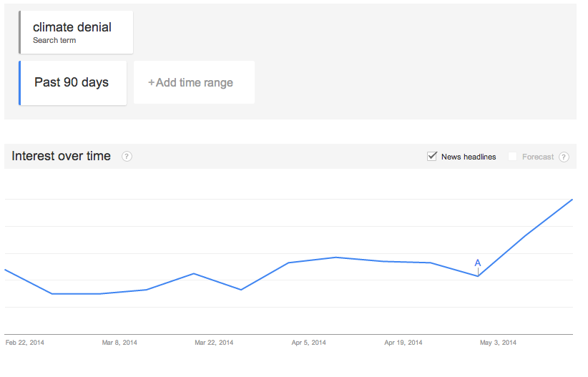Select the May 3, 2014 axis label
This screenshot has width=588, height=377.
pyautogui.click(x=498, y=343)
